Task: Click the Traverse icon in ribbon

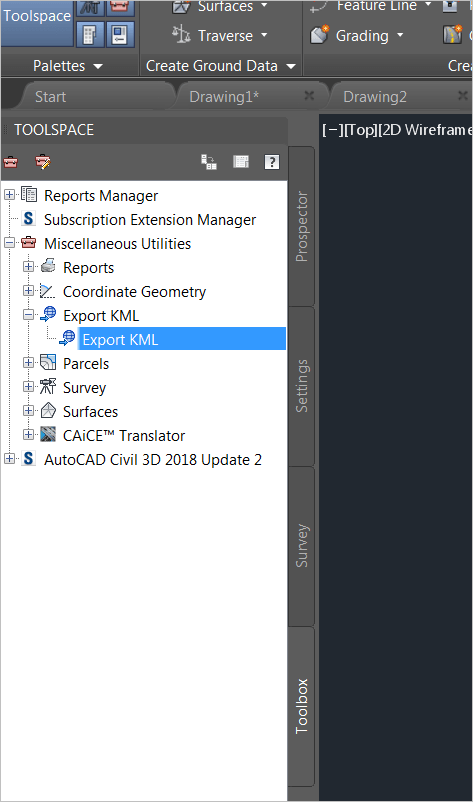Action: 181,35
